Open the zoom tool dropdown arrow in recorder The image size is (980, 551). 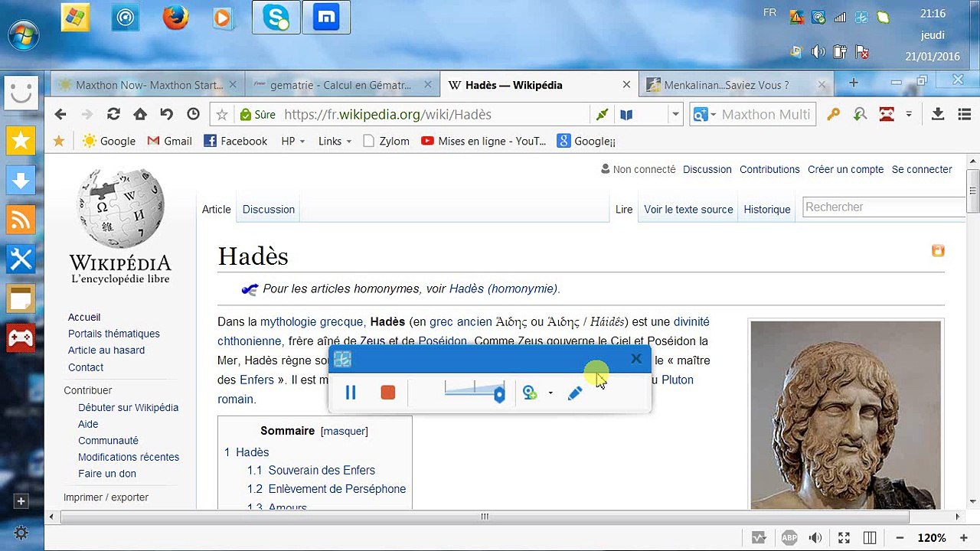click(550, 393)
